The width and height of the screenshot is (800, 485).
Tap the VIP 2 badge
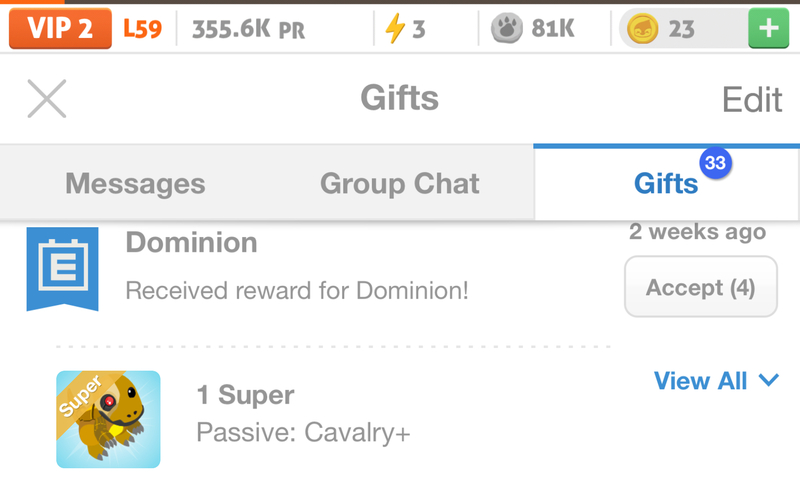[60, 29]
